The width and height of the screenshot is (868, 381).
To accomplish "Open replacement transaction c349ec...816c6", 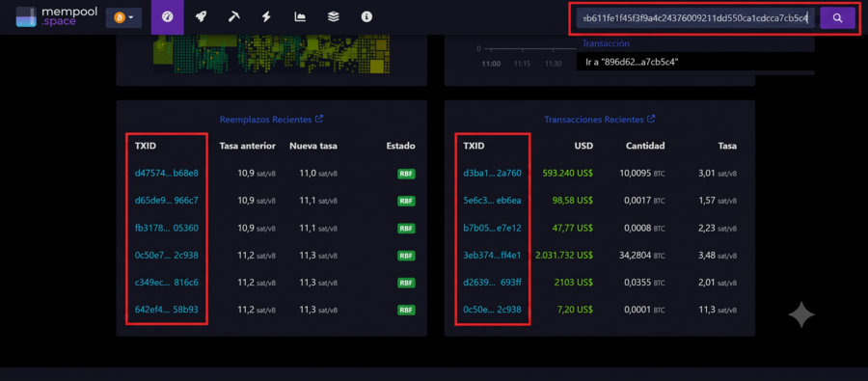I will click(x=167, y=283).
